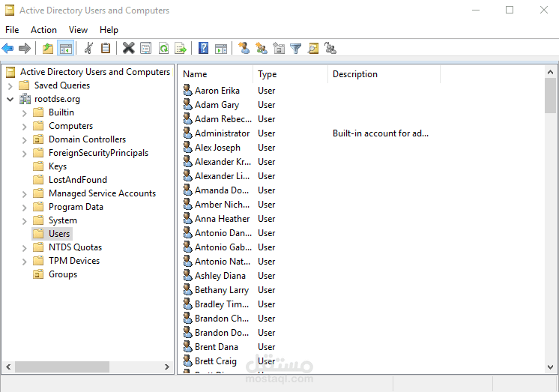Click Add to group toolbar icon
Viewport: 559px width, 392px height.
tap(330, 48)
